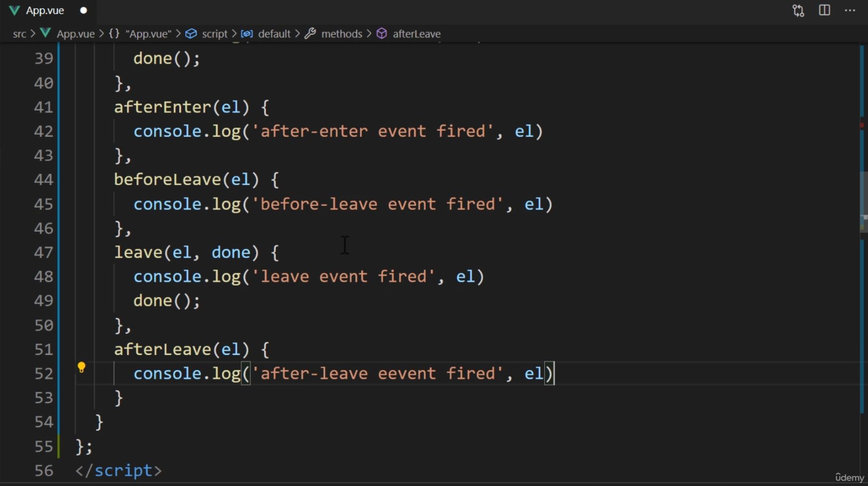
Task: Click the src breadcrumb segment
Action: (19, 34)
